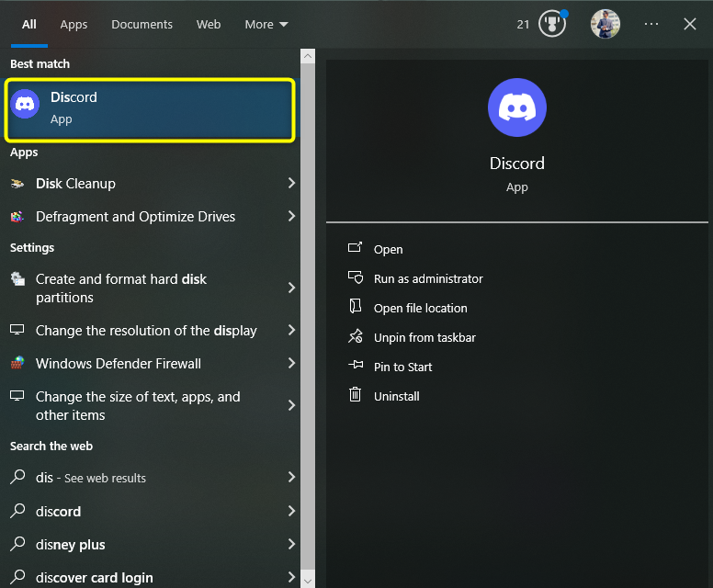Screen dimensions: 713x588
Task: Click search icon beside 'discover card login'
Action: (17, 577)
